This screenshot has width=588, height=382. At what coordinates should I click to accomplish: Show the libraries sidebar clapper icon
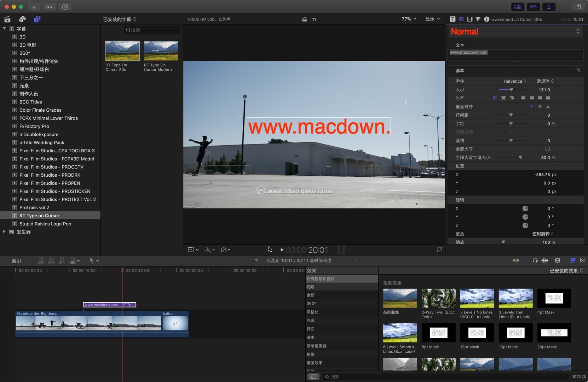click(x=7, y=19)
